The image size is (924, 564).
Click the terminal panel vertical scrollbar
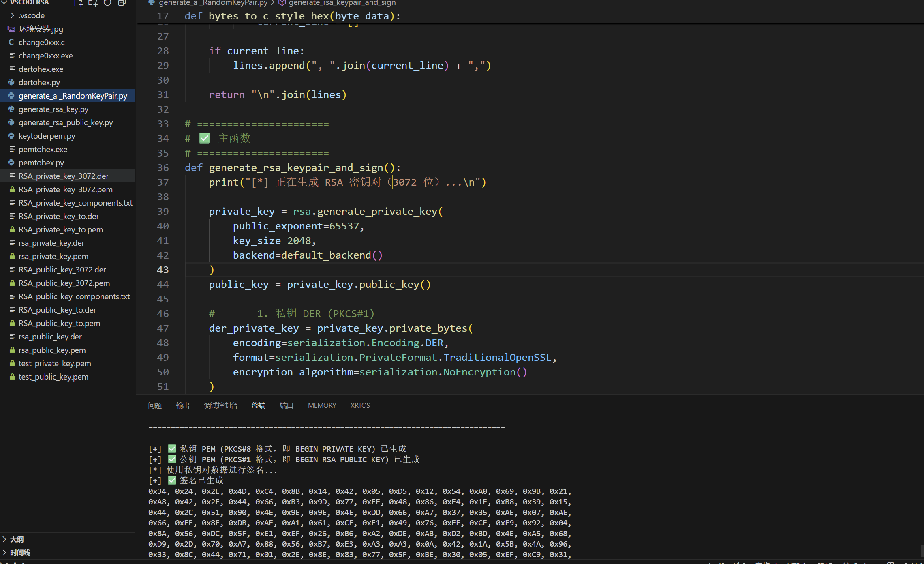tap(922, 551)
